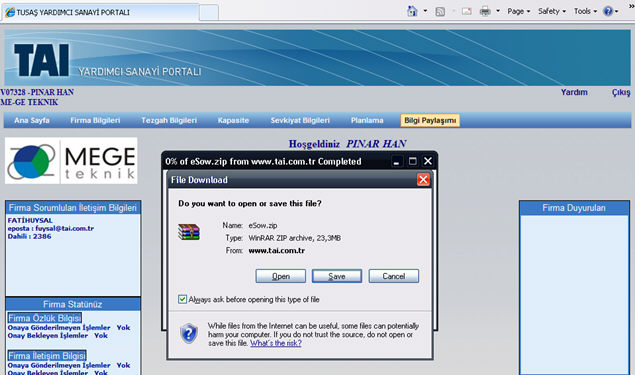This screenshot has height=375, width=635.
Task: Open Firma İletişim Bilgisi link
Action: pos(47,356)
